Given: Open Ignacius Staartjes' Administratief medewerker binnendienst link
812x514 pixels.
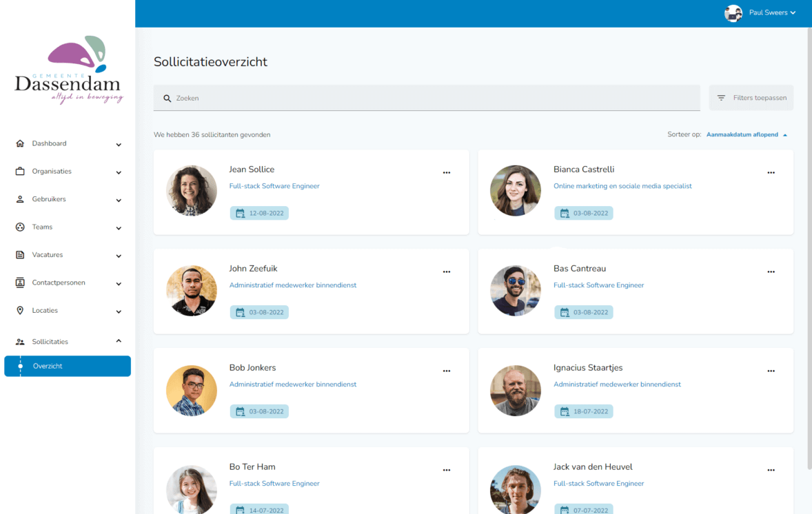Looking at the screenshot, I should click(x=617, y=384).
